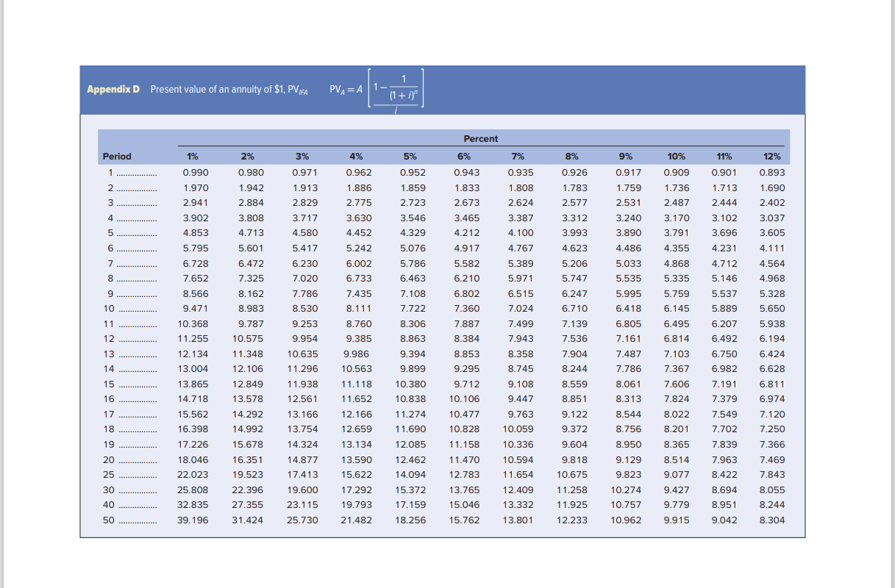The width and height of the screenshot is (895, 588).
Task: Click value 1.886 in period 2 row
Action: pyautogui.click(x=358, y=188)
